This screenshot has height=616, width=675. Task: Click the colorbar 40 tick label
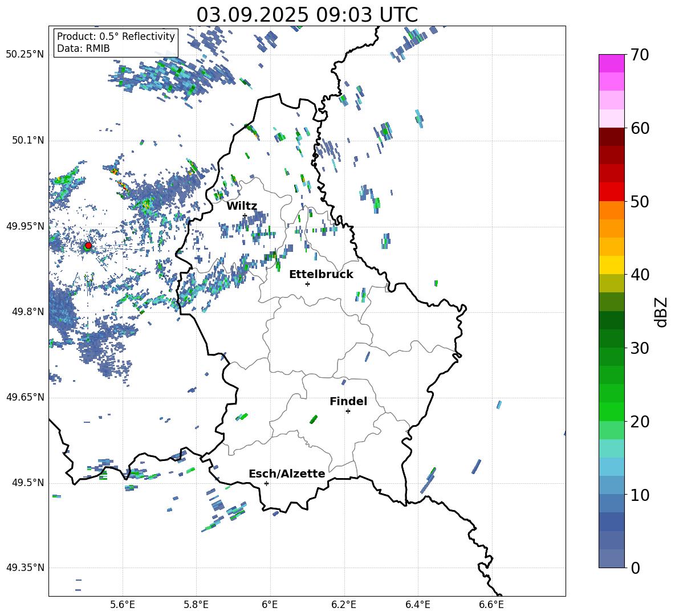coord(640,275)
